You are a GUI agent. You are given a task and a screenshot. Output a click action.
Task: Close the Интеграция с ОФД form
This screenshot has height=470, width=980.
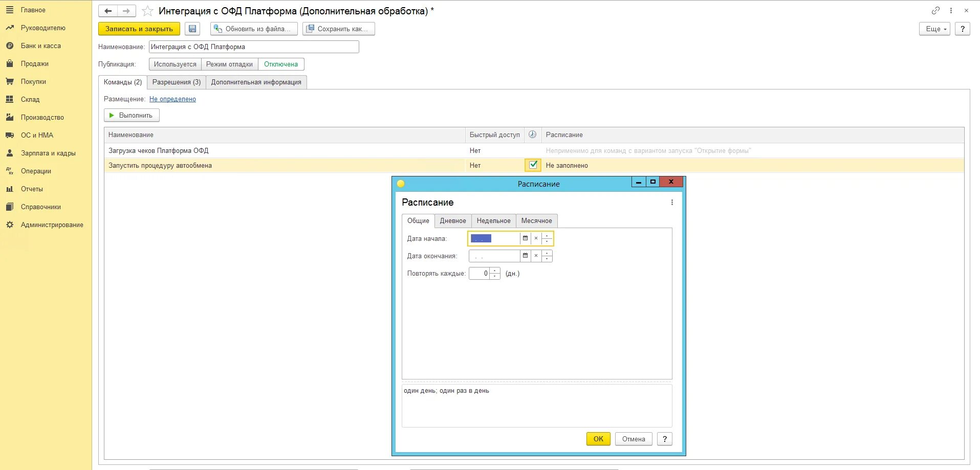966,10
